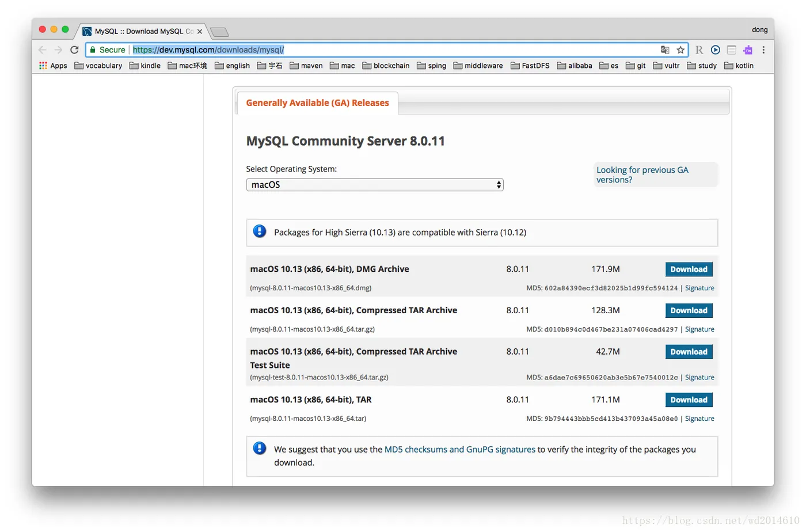Open the mac环境 bookmarks folder
Image resolution: width=806 pixels, height=532 pixels.
tap(188, 66)
